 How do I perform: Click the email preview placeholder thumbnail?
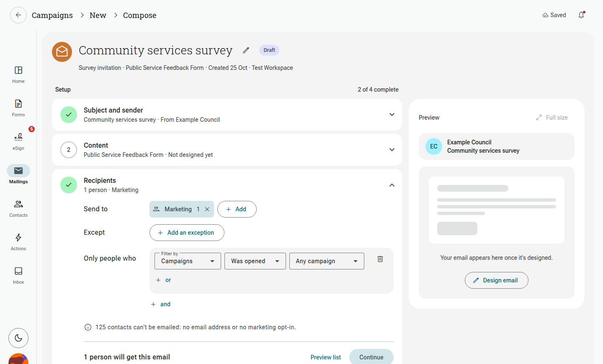[497, 210]
